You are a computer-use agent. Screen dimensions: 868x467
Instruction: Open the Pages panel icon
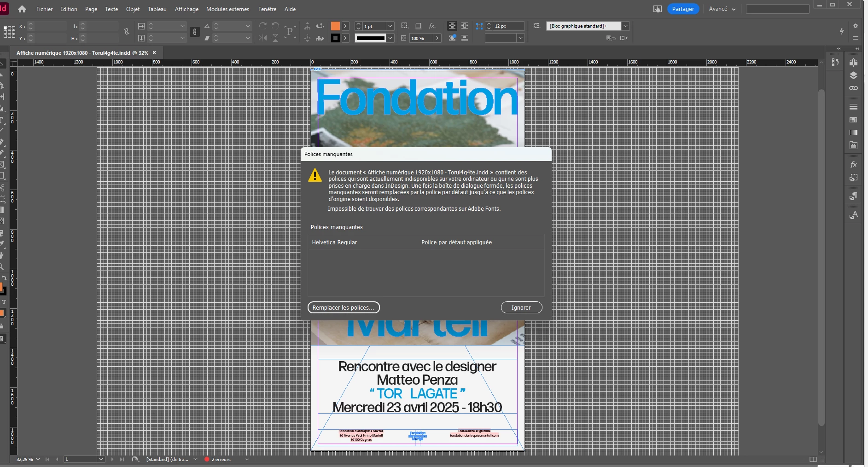pos(853,63)
